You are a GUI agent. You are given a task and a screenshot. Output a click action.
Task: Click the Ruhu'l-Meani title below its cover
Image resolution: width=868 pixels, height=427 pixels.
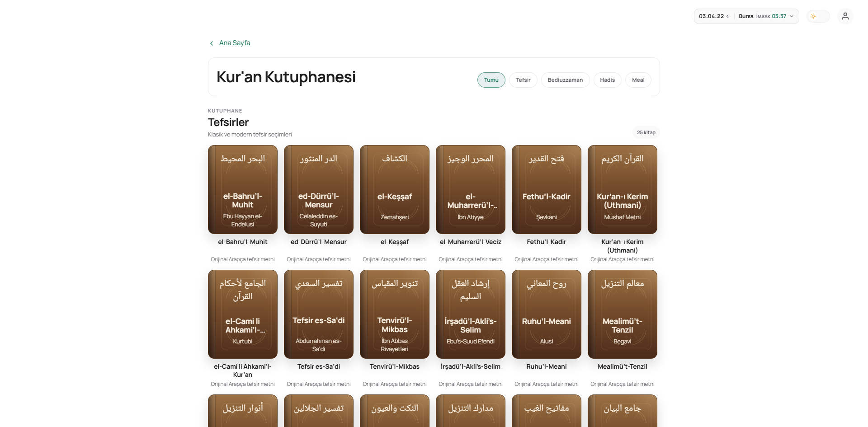click(x=547, y=366)
